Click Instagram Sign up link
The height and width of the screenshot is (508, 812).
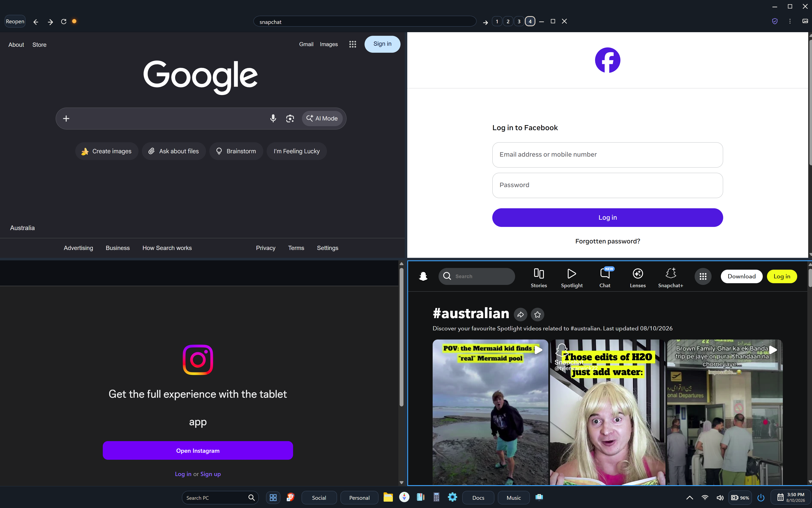click(x=210, y=474)
